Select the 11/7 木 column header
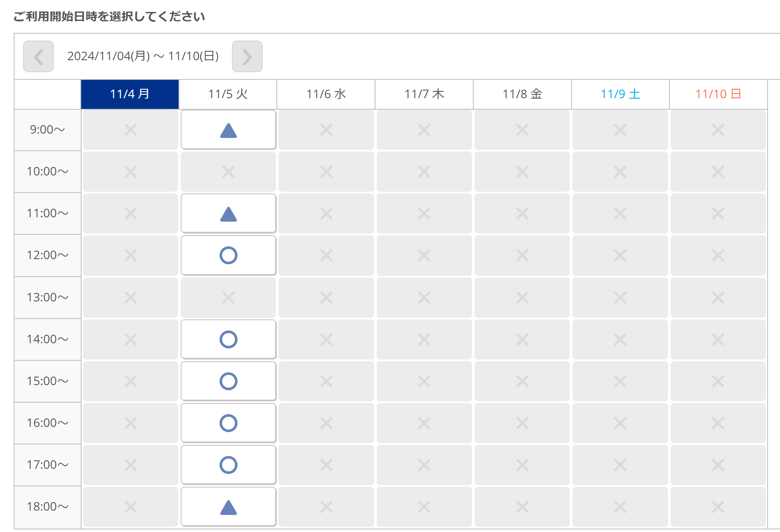The image size is (780, 532). tap(424, 94)
